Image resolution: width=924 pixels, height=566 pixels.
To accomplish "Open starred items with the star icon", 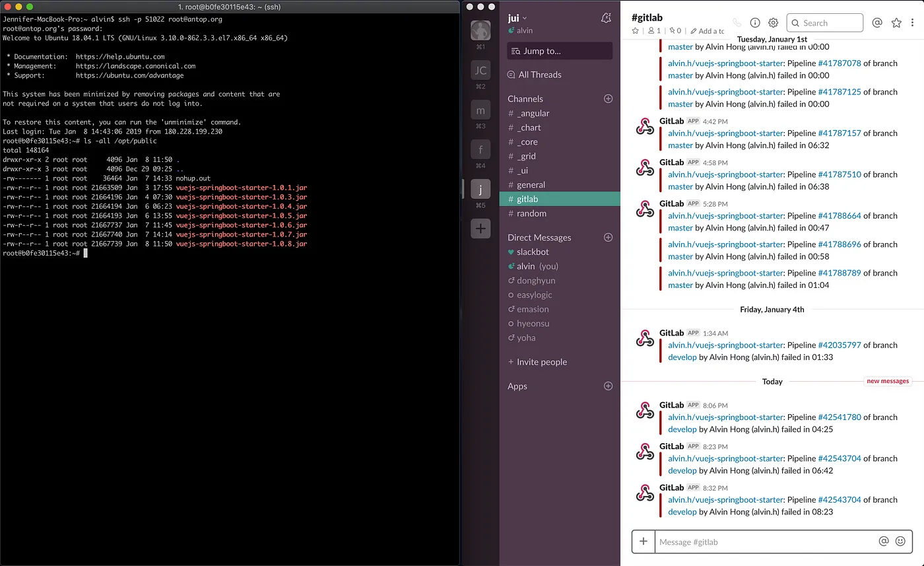I will 896,22.
